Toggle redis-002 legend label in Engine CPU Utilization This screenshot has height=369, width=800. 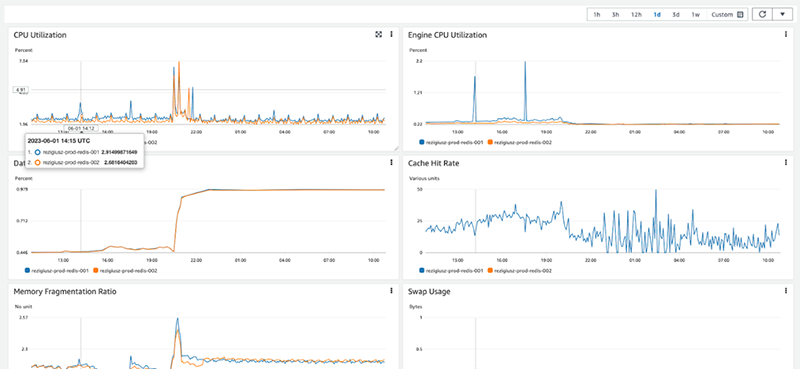523,142
